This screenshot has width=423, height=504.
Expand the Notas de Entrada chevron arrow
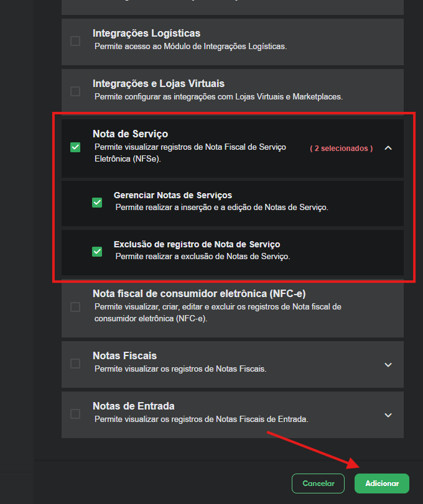(x=388, y=415)
